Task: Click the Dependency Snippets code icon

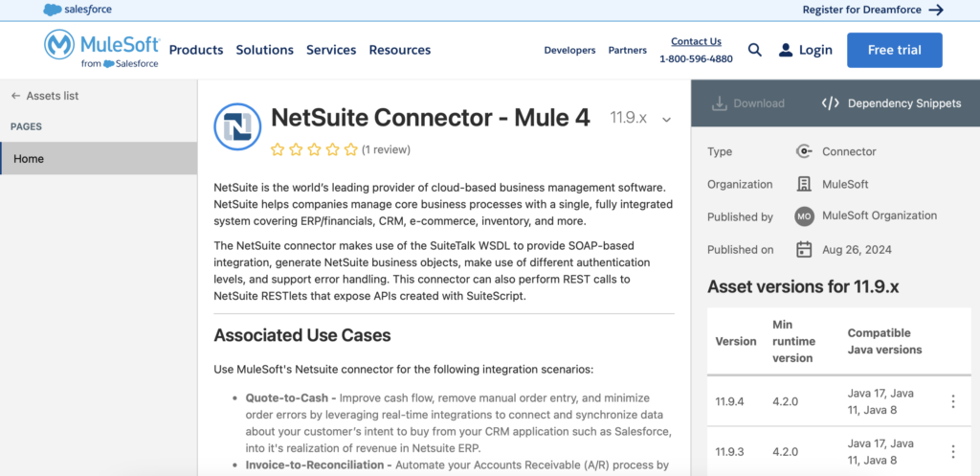Action: (x=830, y=103)
